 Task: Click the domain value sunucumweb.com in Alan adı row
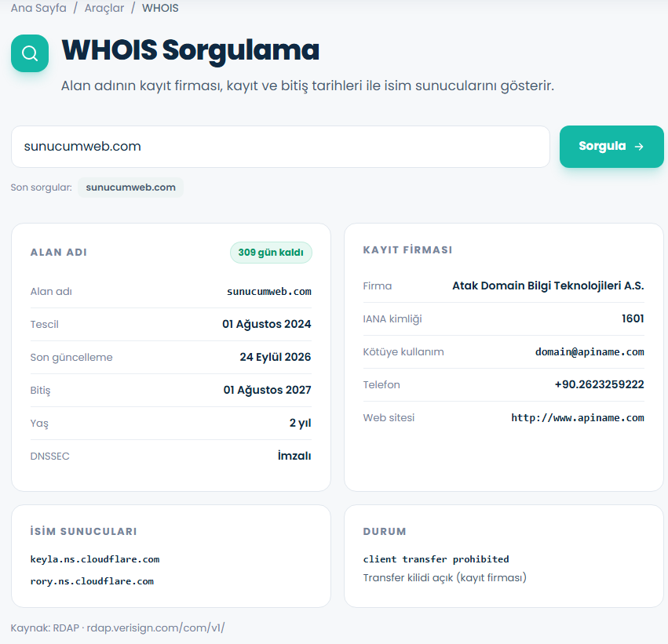pos(268,292)
